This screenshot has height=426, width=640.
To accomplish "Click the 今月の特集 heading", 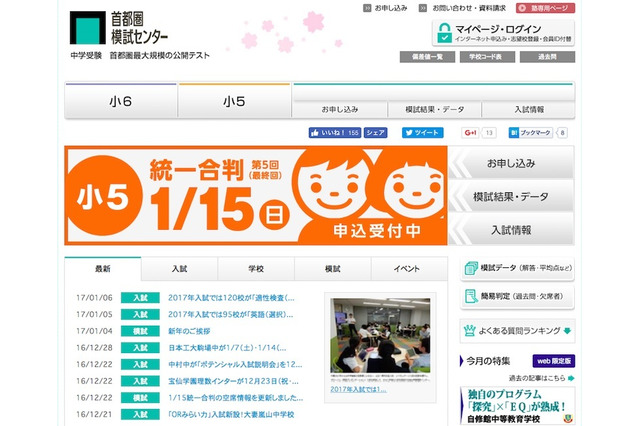I will tap(488, 361).
